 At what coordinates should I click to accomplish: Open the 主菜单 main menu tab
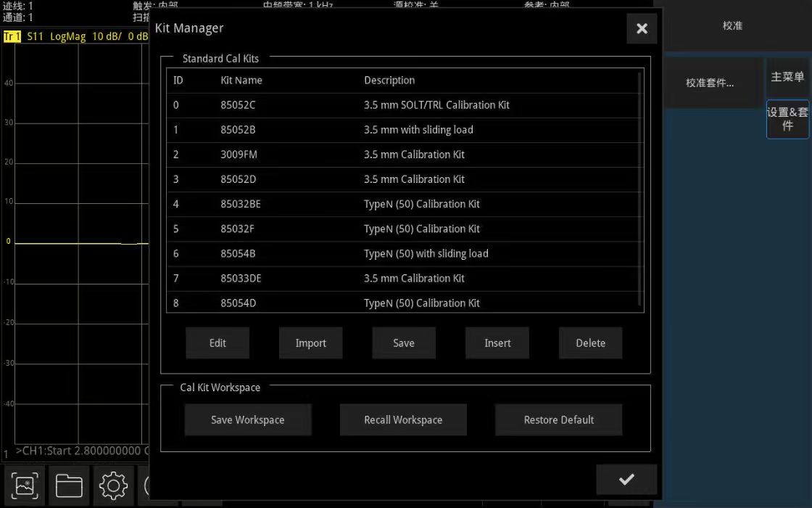point(787,77)
